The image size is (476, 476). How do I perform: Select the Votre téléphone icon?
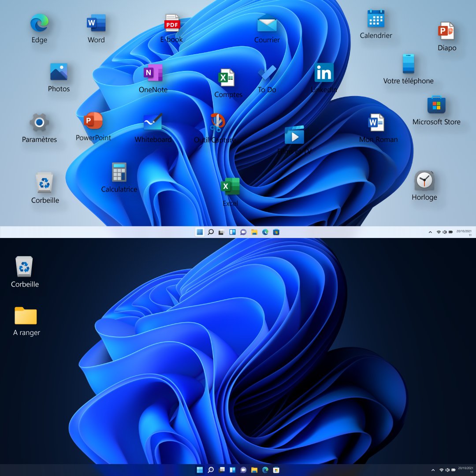(x=408, y=64)
